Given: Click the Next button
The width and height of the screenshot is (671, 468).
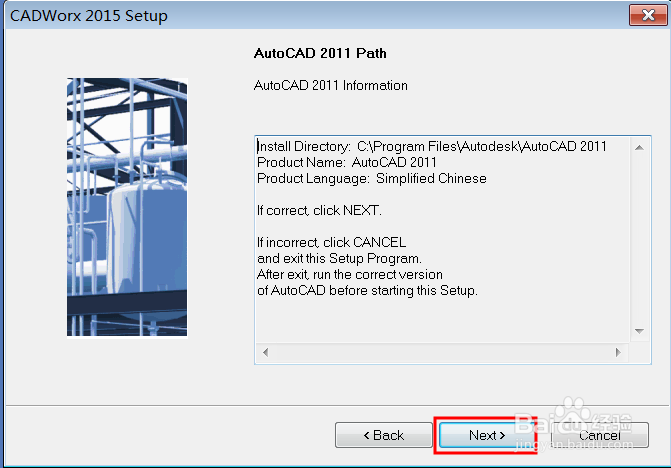Looking at the screenshot, I should tap(486, 435).
